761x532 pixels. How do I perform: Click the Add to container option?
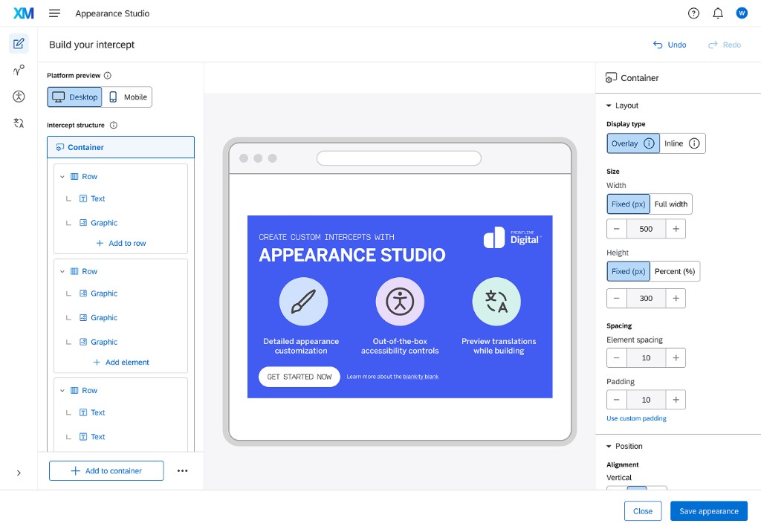(x=106, y=470)
